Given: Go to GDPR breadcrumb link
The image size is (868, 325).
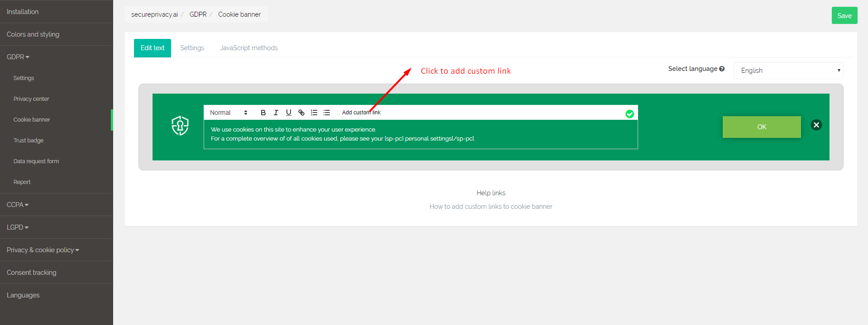Looking at the screenshot, I should pyautogui.click(x=198, y=14).
